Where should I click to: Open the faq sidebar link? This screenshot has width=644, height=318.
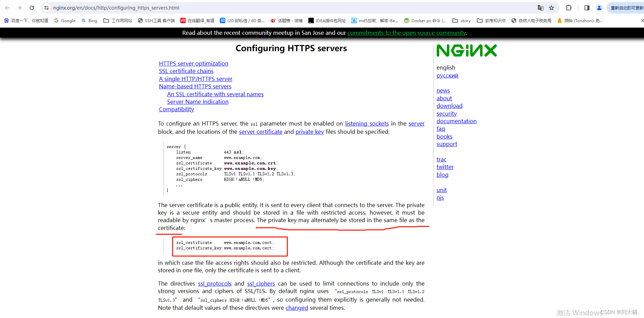click(441, 129)
